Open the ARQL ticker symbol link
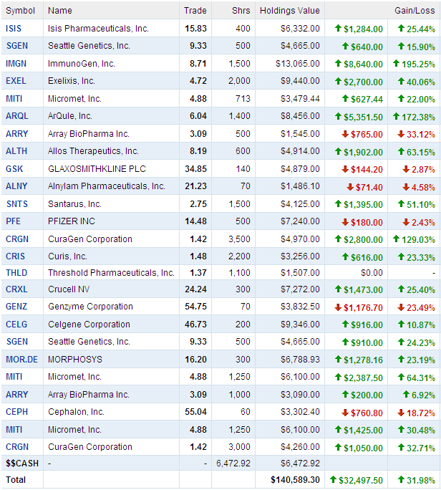 [x=17, y=116]
